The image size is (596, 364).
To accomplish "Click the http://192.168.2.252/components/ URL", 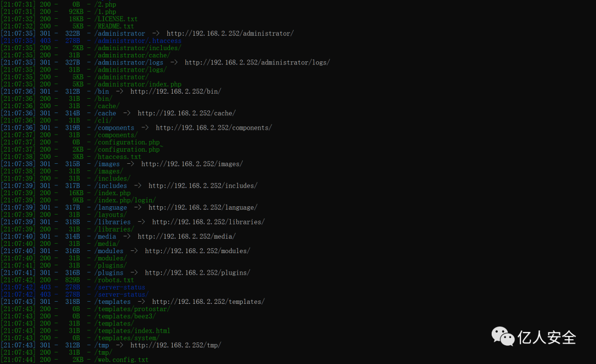I will pyautogui.click(x=214, y=128).
